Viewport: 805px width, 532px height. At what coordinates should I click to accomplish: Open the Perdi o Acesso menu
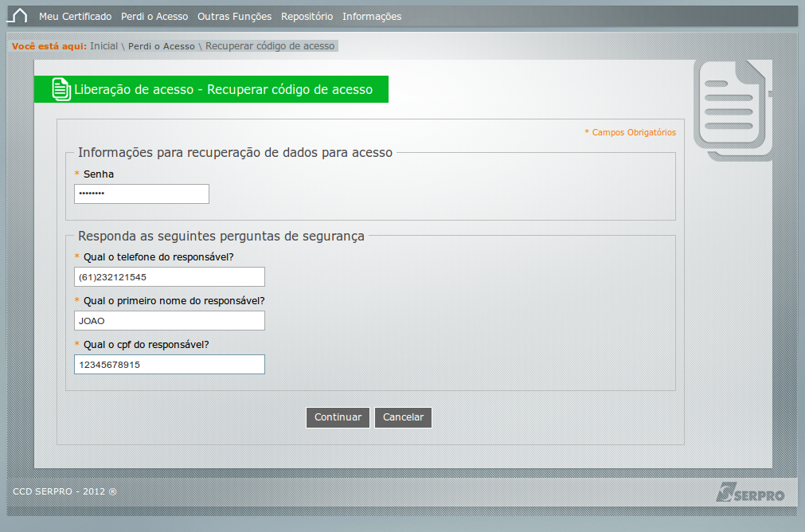(154, 17)
